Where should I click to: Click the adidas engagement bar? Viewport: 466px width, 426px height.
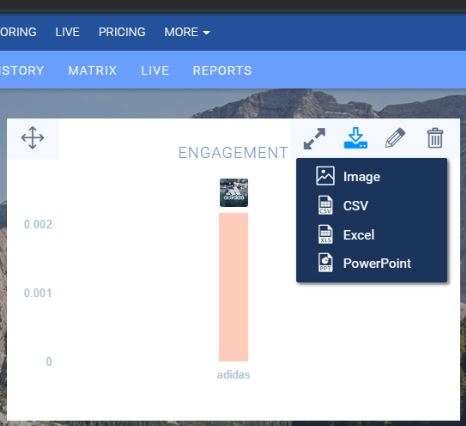click(x=233, y=287)
